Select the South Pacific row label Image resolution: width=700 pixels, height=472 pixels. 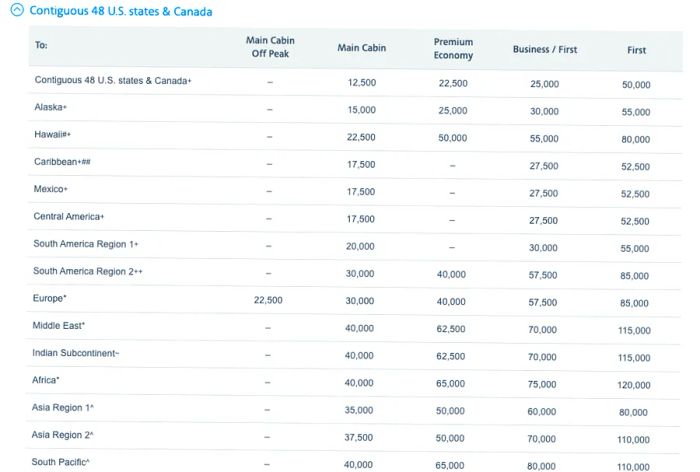[x=60, y=462]
